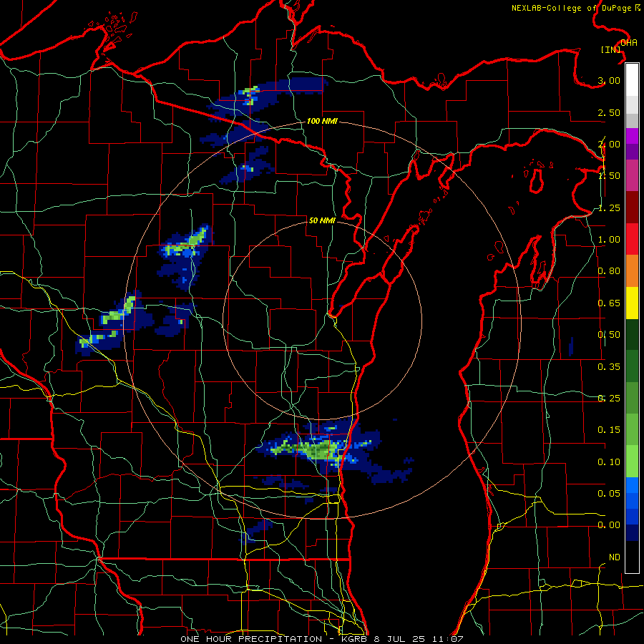Screen dimensions: 644x644
Task: Click the 0.35 legend value
Action: click(x=609, y=367)
